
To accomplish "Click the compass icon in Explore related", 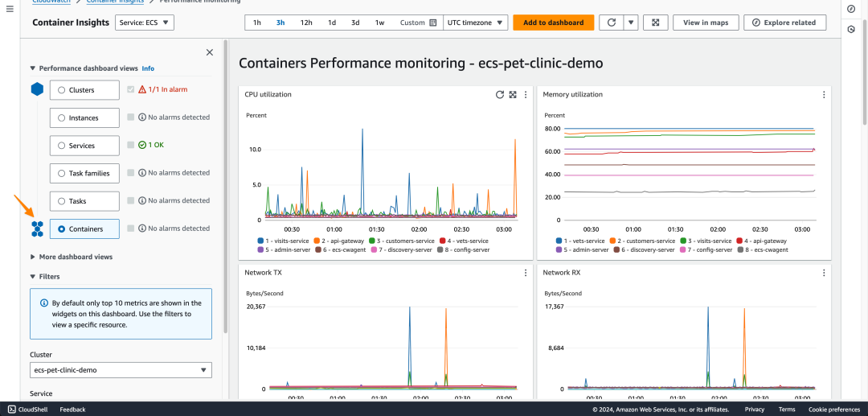I will coord(756,23).
